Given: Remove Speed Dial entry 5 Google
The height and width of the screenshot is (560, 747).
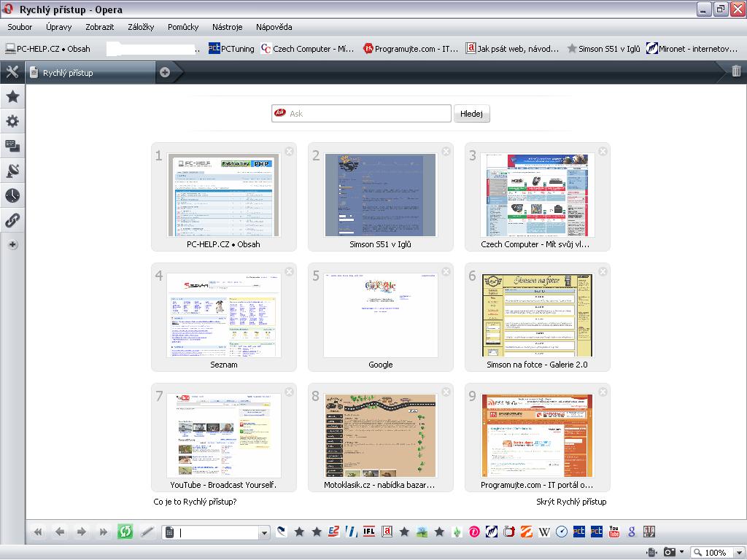Looking at the screenshot, I should click(446, 272).
